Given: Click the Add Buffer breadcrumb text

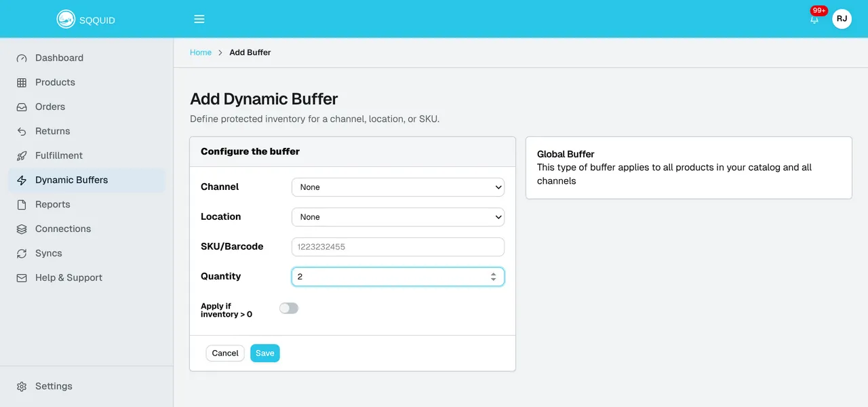Looking at the screenshot, I should point(250,52).
